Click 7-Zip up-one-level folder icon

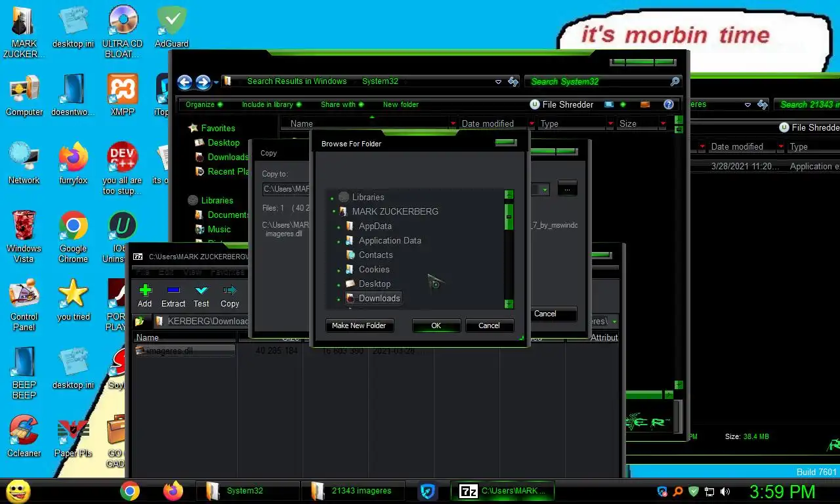pos(139,322)
